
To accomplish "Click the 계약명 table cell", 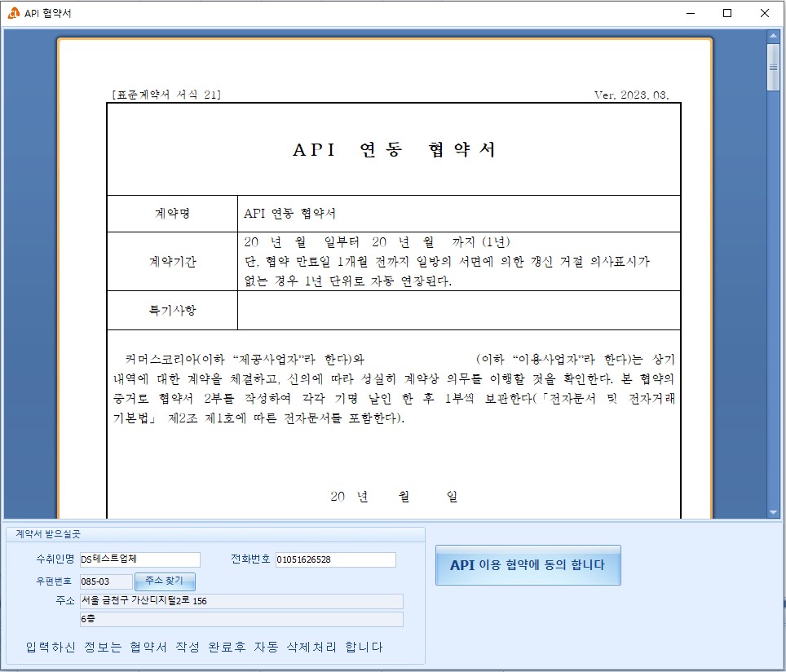I will pyautogui.click(x=172, y=214).
